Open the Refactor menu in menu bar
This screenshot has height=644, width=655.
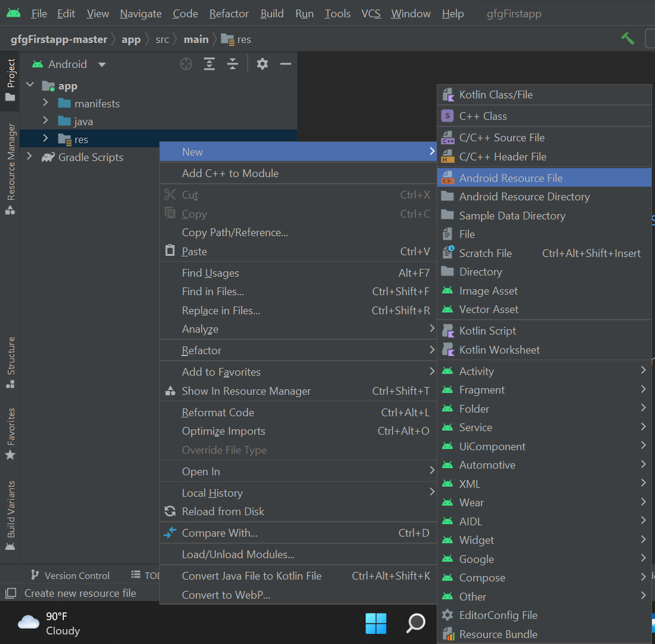point(229,14)
